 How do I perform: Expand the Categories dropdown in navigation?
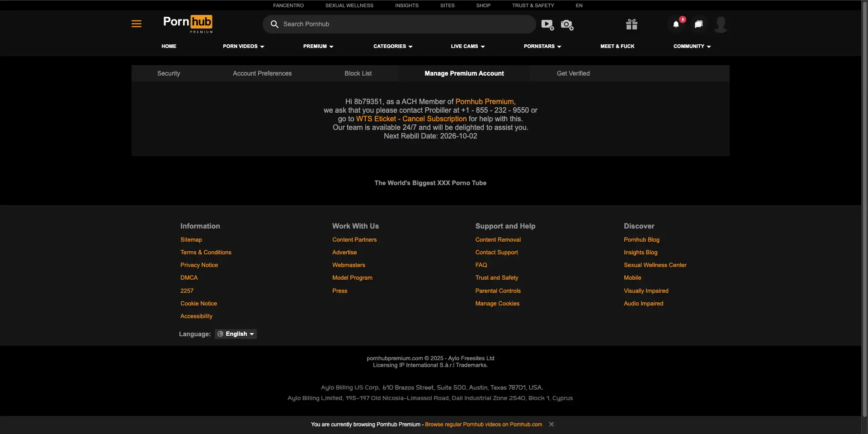click(x=392, y=47)
